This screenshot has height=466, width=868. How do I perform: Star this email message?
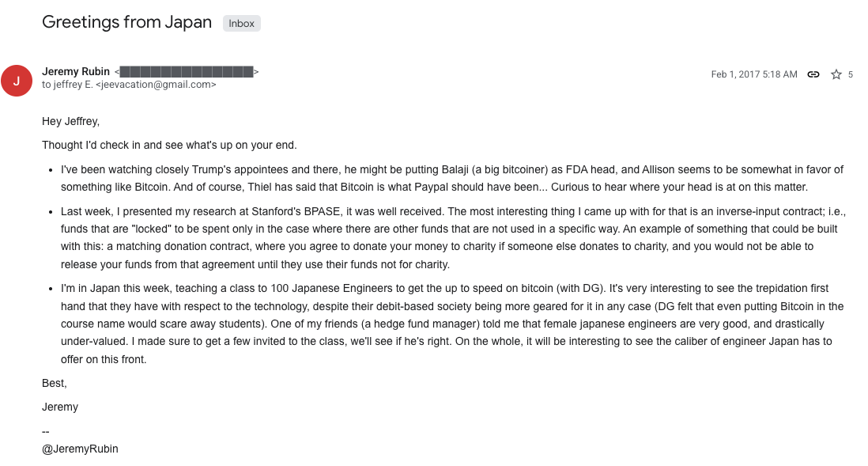tap(836, 74)
